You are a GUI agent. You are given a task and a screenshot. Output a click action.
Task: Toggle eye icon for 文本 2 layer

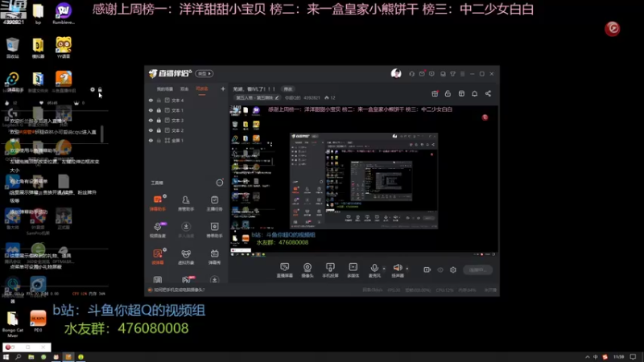click(x=151, y=130)
